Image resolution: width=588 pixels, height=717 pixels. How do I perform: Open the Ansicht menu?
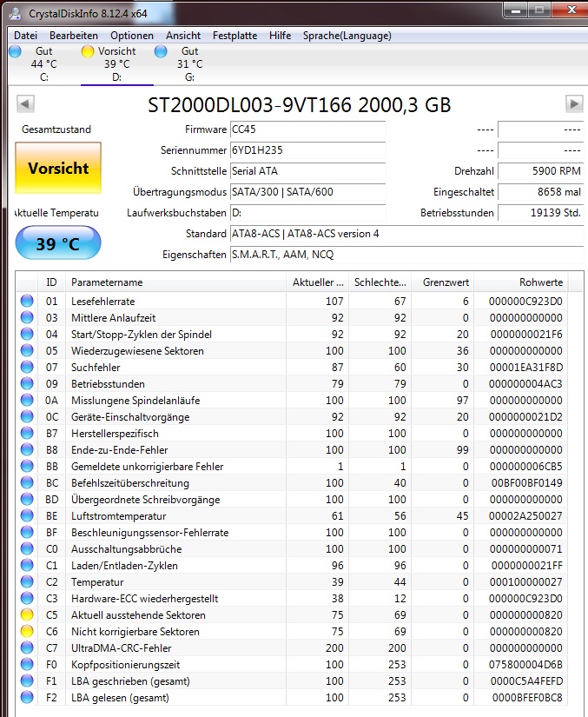pos(183,36)
